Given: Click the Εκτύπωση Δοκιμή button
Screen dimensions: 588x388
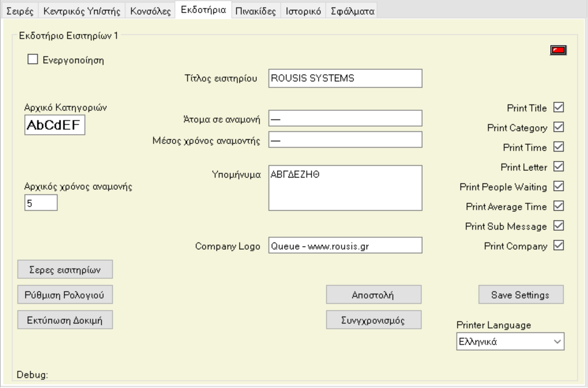Looking at the screenshot, I should [65, 319].
